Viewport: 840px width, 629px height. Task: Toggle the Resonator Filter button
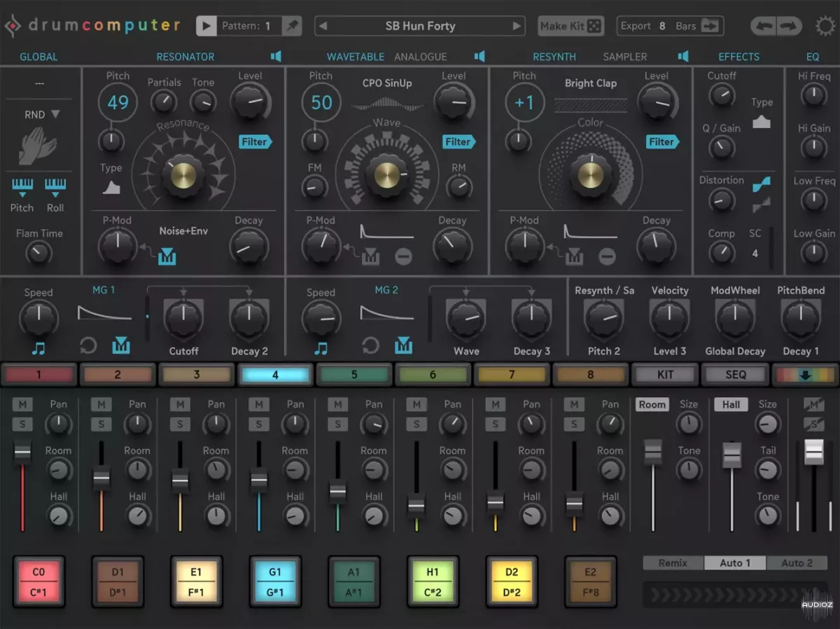[255, 141]
